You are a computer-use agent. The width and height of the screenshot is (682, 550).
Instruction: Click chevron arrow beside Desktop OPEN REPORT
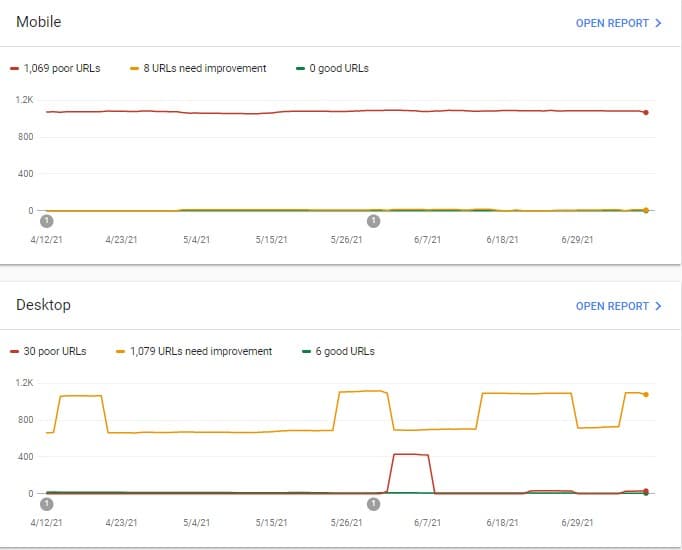coord(658,306)
